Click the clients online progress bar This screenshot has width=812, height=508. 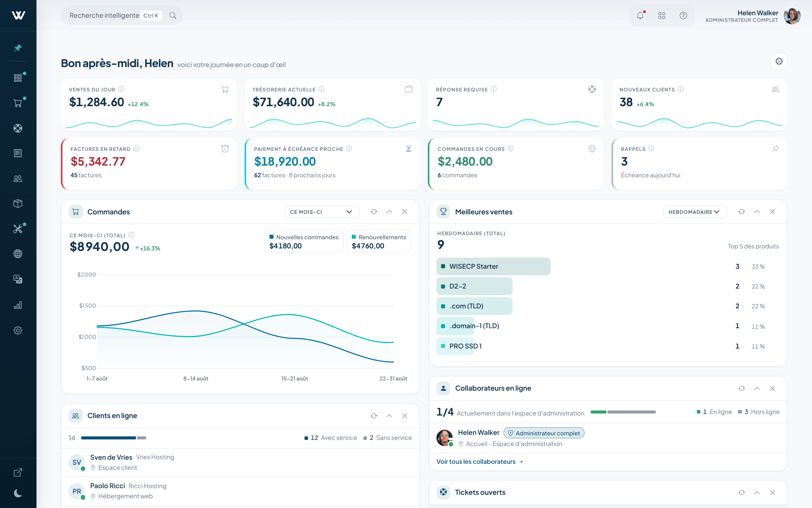pyautogui.click(x=114, y=438)
